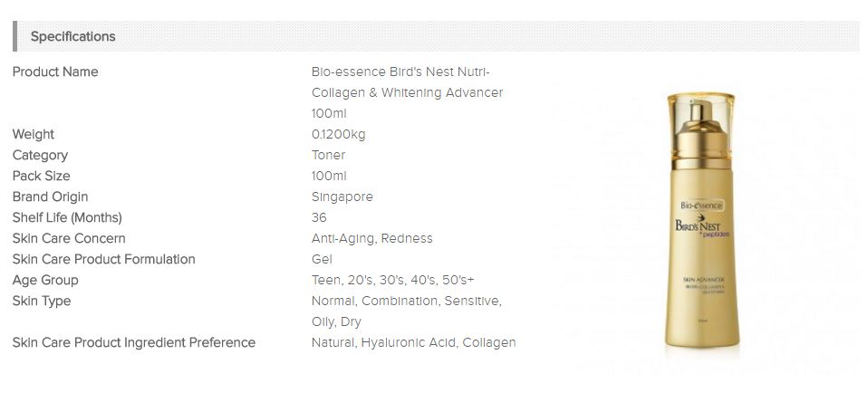The image size is (868, 412).
Task: Click the shelf life value 36
Action: [319, 217]
